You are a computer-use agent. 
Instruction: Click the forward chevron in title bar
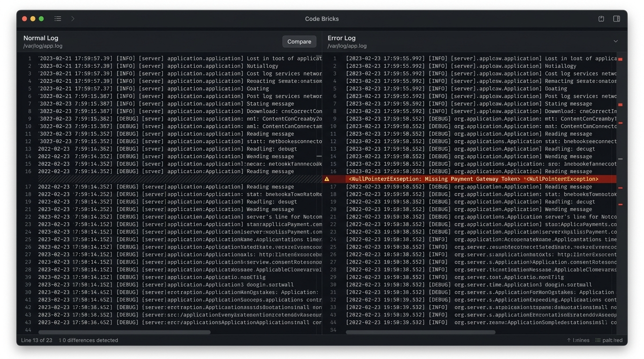(x=73, y=19)
